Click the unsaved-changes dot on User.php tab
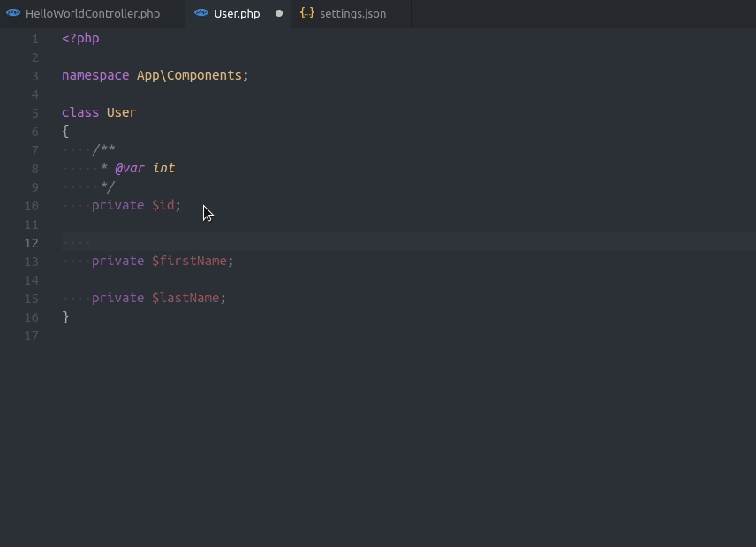 pos(279,13)
